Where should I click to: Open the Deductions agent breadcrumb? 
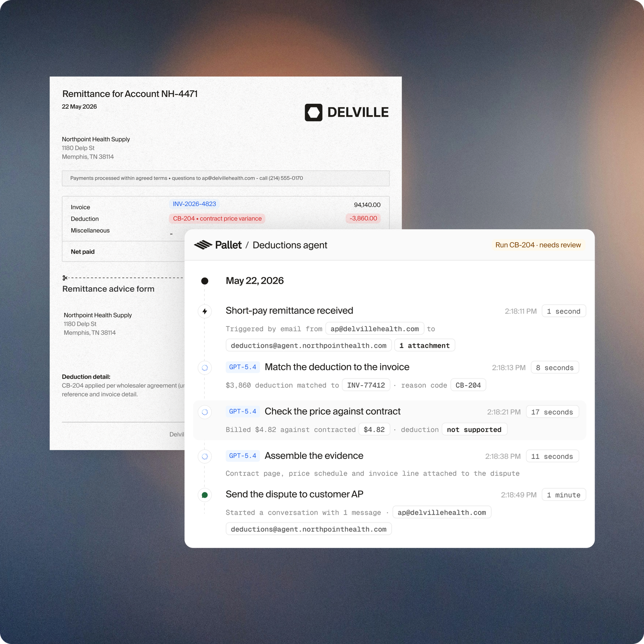click(290, 245)
